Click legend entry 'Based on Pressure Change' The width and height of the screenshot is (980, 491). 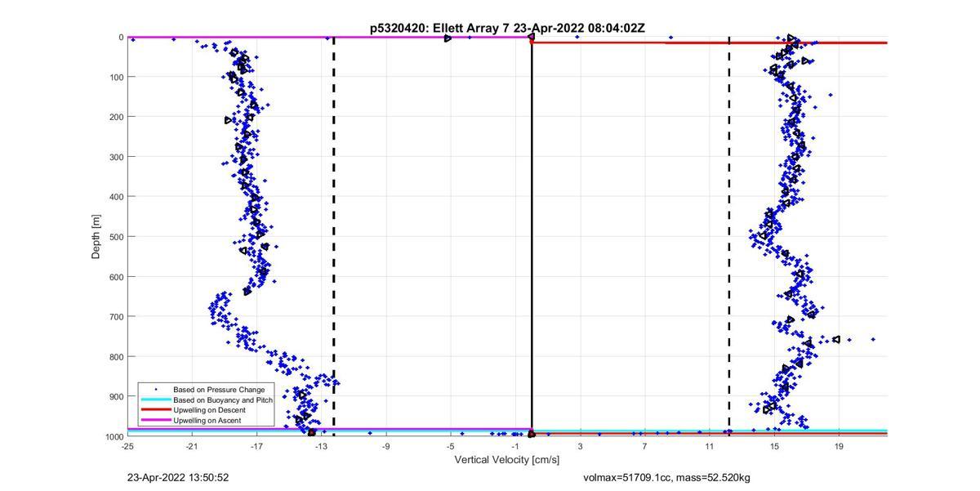pos(219,390)
